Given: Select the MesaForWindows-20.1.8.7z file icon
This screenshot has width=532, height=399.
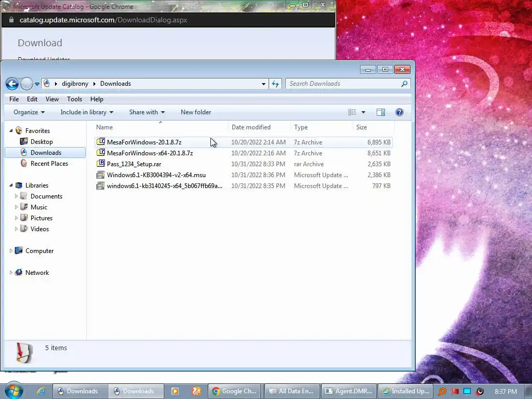Looking at the screenshot, I should (101, 142).
